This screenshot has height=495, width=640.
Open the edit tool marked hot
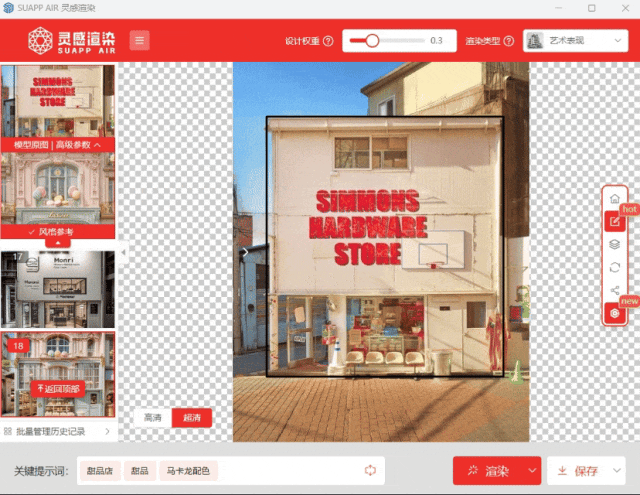tap(615, 221)
